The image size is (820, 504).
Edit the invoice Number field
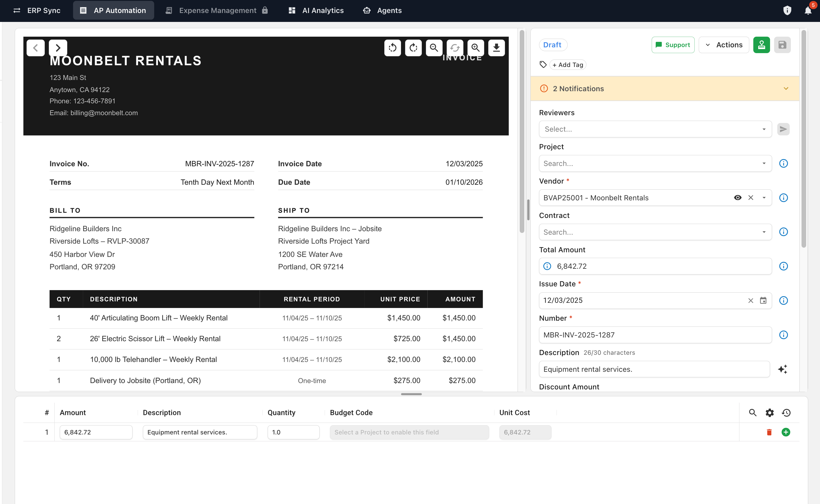click(x=655, y=335)
